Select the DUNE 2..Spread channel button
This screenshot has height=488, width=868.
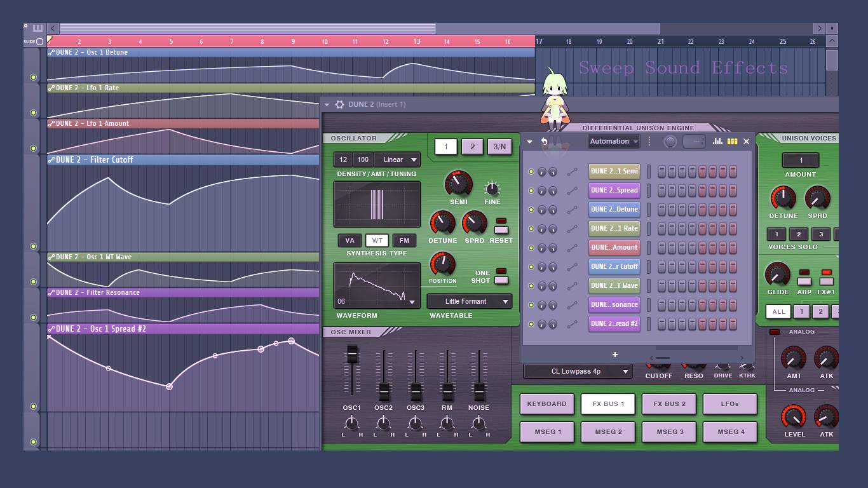[x=614, y=191]
